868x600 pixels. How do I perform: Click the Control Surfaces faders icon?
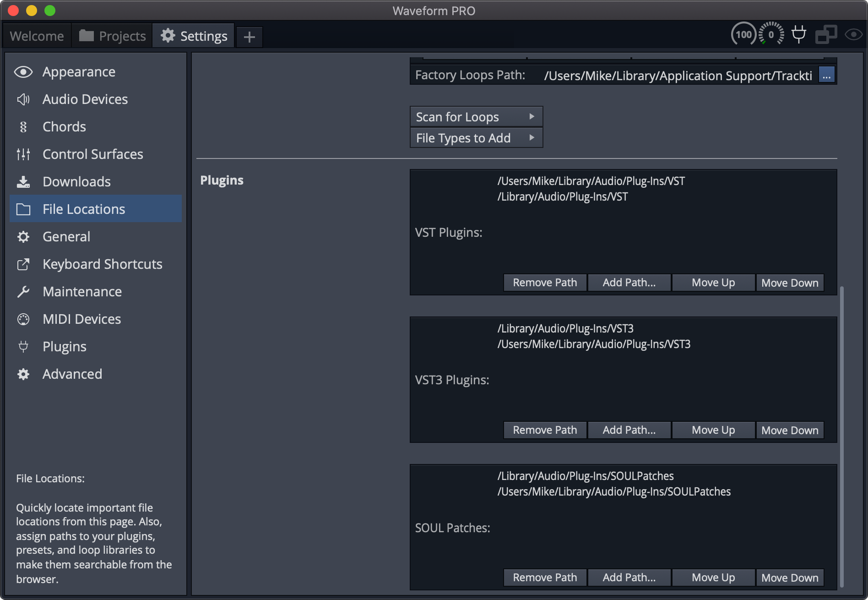coord(23,154)
